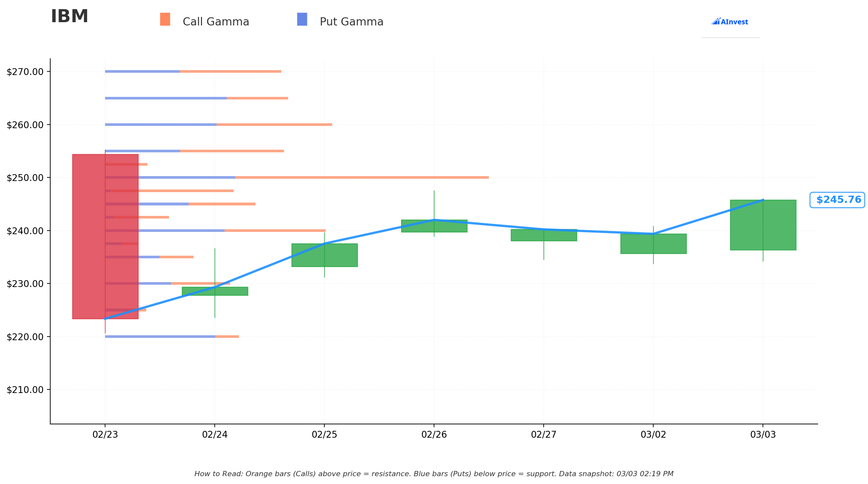Click the $270.00 y-axis label
Viewport: 868px width, 484px height.
click(x=25, y=72)
